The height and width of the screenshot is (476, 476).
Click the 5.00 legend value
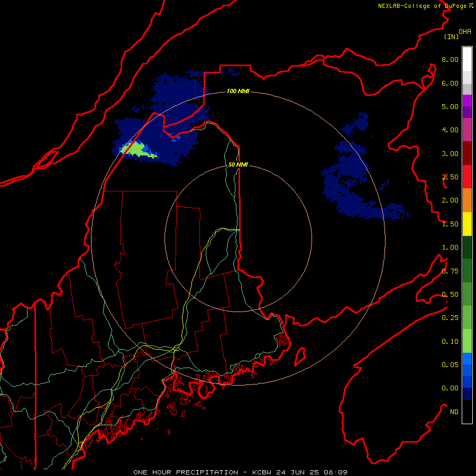pos(450,106)
